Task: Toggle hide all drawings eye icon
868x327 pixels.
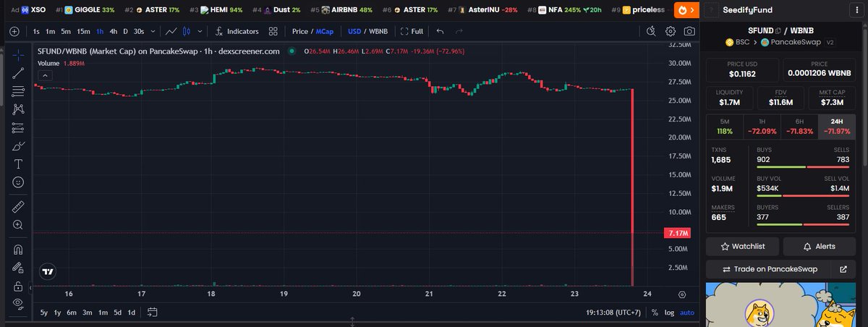Action: [18, 303]
